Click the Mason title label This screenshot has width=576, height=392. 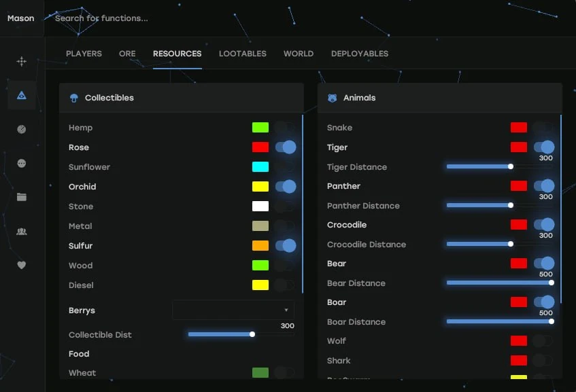[20, 18]
